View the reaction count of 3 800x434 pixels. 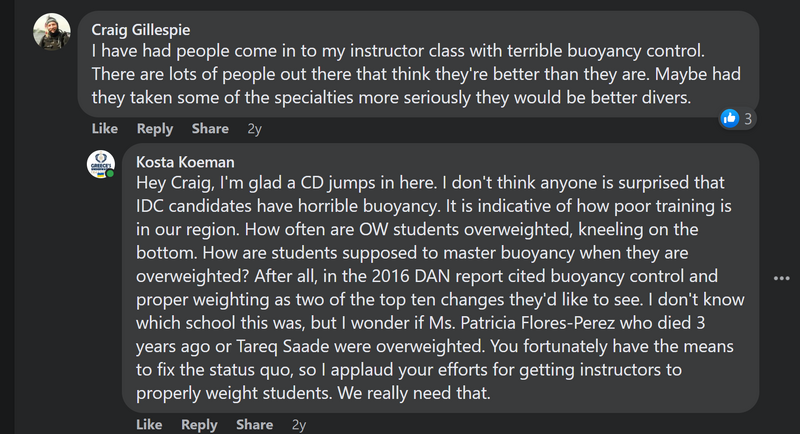coord(748,118)
